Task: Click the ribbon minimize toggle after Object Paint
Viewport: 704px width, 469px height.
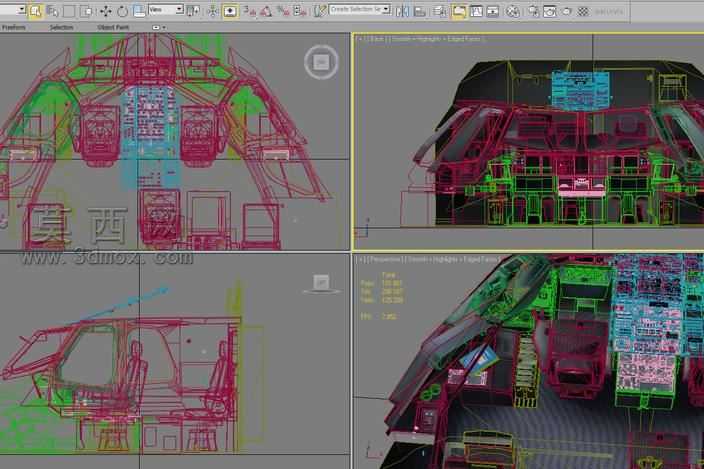Action: 156,27
